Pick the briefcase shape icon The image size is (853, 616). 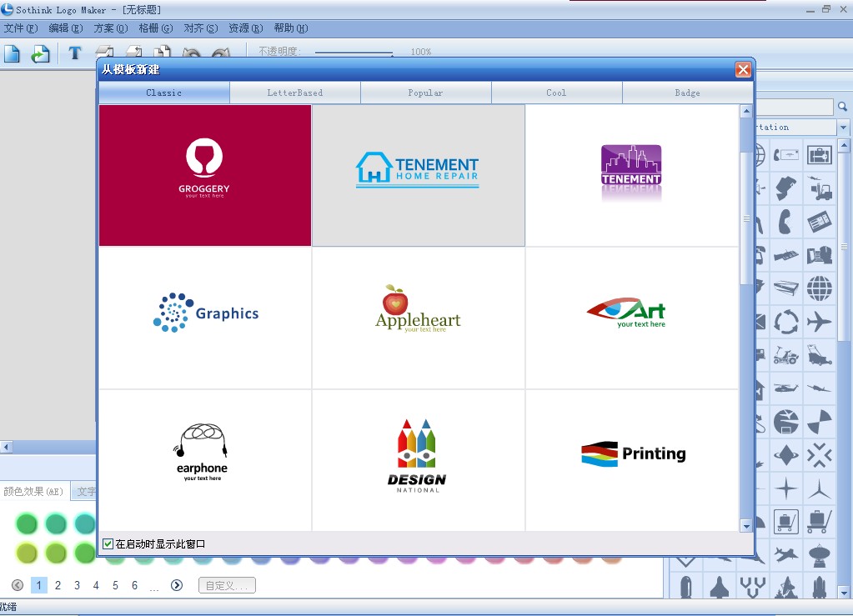[x=820, y=155]
